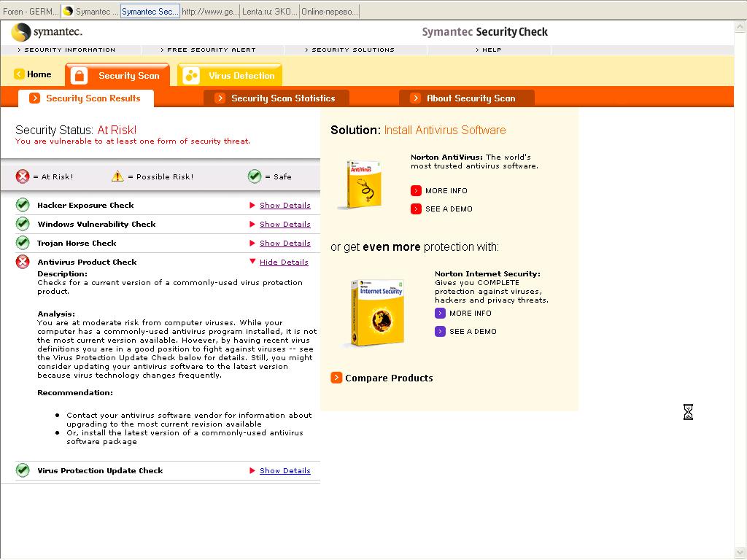
Task: Open the Security Information menu
Action: pos(66,50)
